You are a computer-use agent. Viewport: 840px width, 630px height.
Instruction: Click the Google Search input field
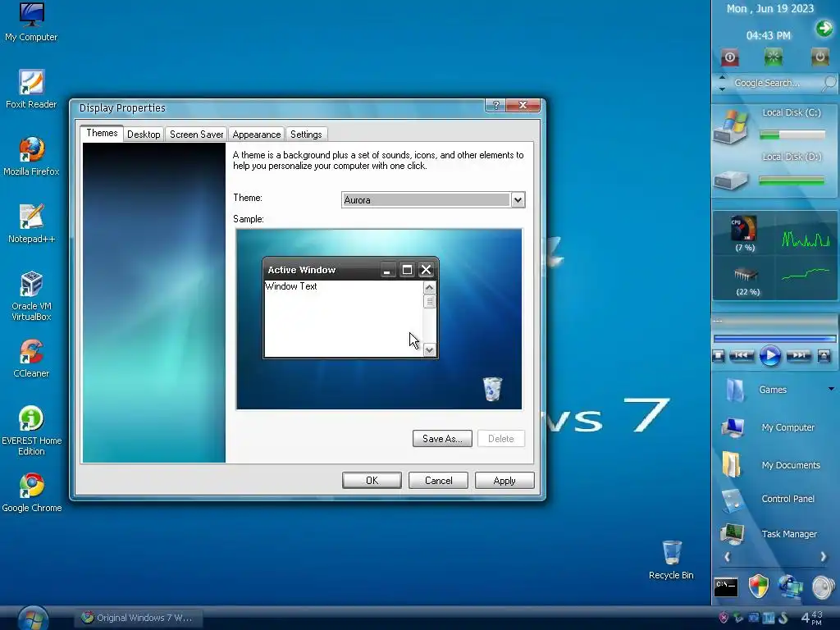775,83
